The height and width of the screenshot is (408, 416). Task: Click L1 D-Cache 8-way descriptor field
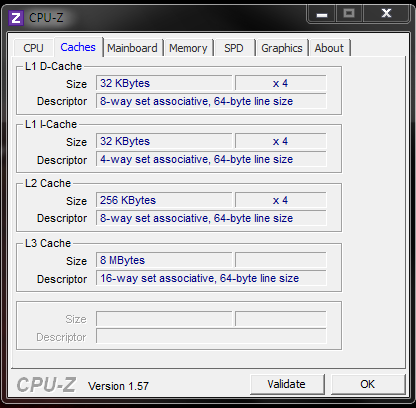click(211, 101)
